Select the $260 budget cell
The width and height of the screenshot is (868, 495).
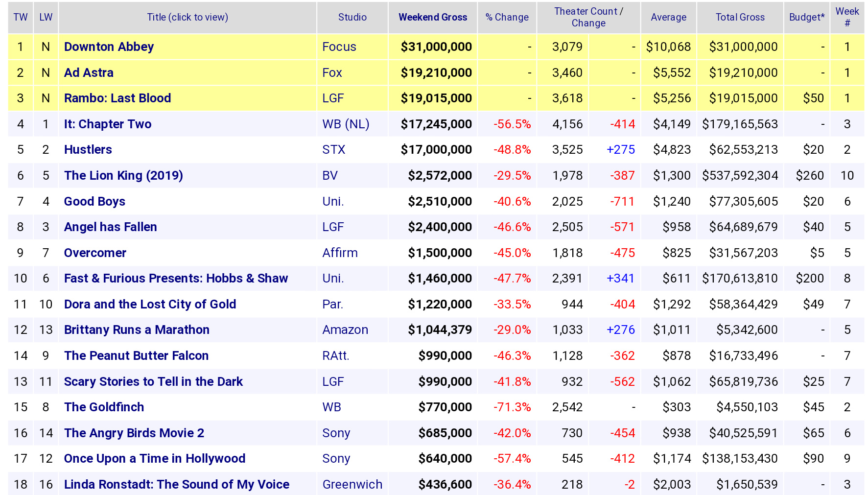coord(810,176)
